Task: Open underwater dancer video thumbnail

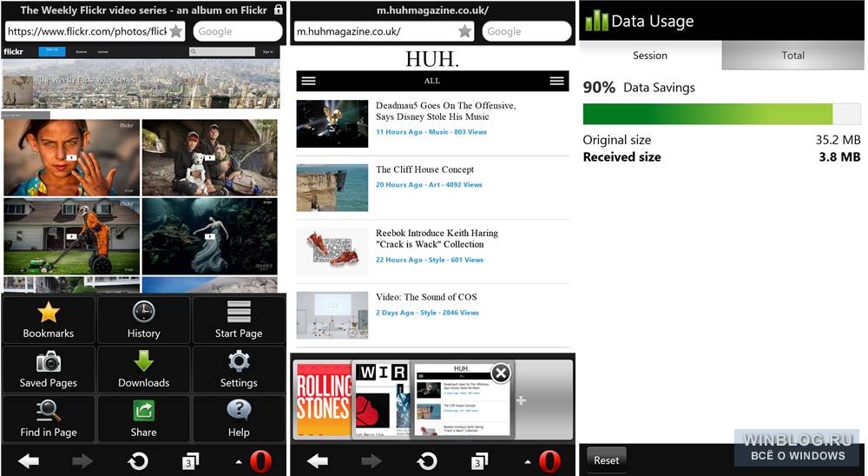Action: coord(210,236)
